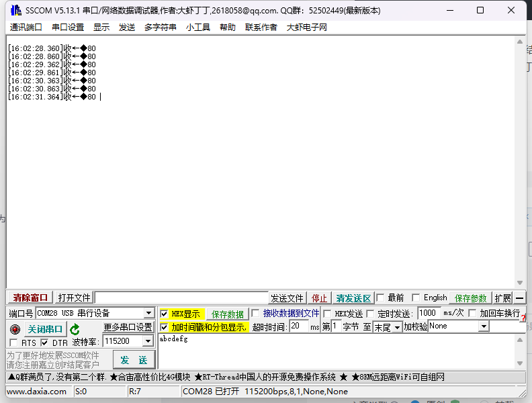Open the 末尾 byte position dropdown

(397, 327)
